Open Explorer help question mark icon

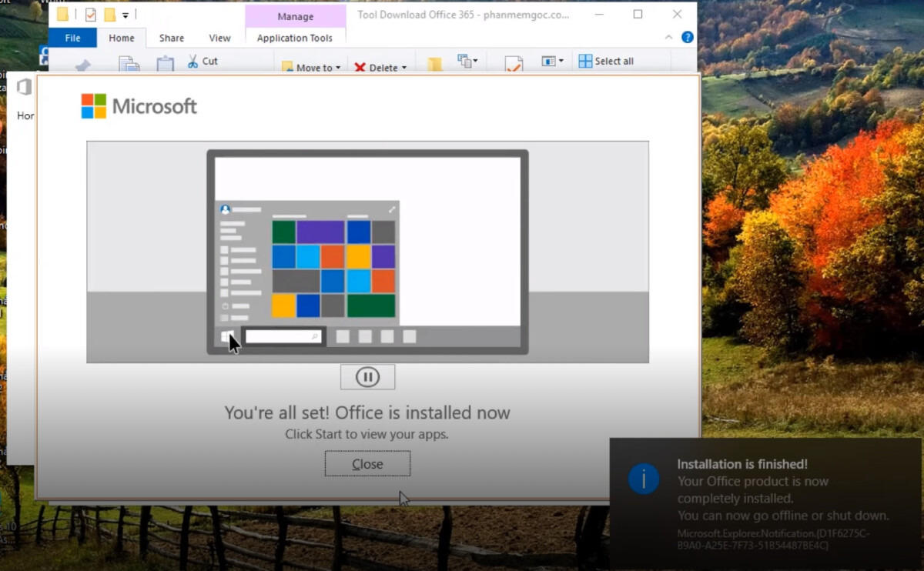point(688,37)
